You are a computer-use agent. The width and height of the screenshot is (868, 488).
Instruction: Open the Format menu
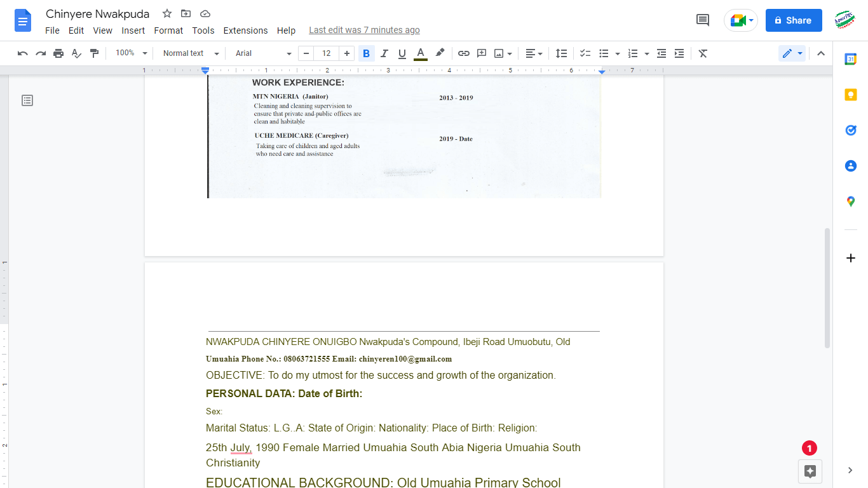pyautogui.click(x=168, y=30)
